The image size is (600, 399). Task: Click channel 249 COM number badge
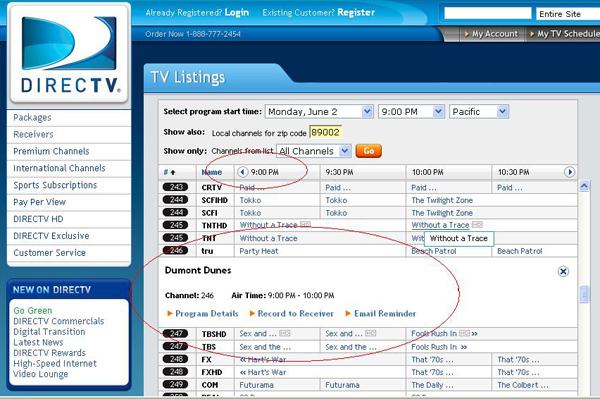175,384
